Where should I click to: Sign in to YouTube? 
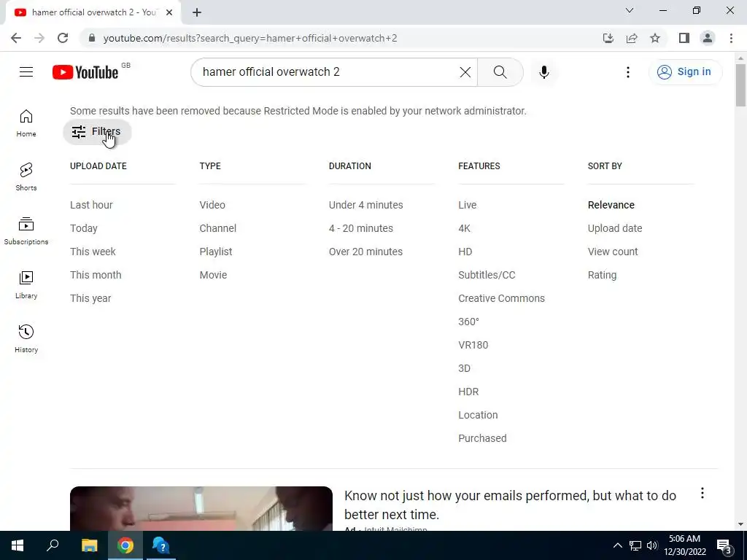pyautogui.click(x=685, y=72)
